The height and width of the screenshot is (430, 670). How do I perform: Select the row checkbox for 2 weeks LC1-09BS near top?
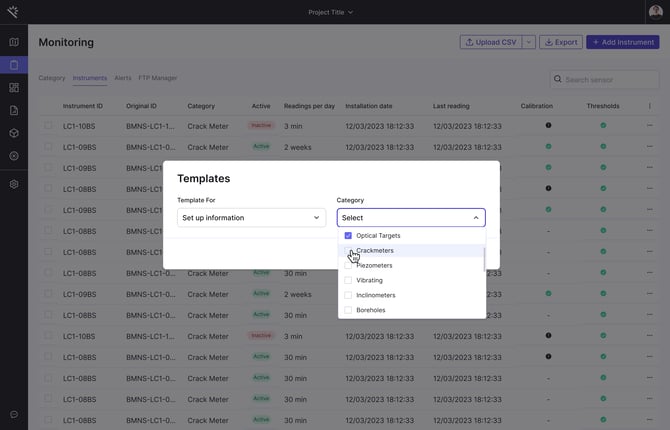[x=48, y=147]
